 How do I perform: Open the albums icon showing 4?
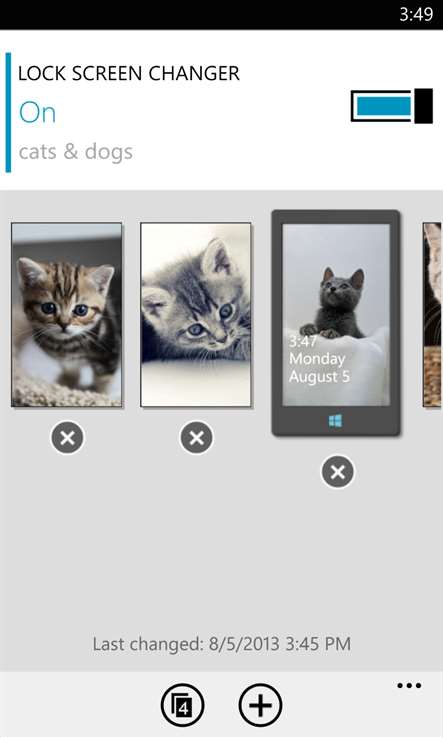(x=183, y=705)
